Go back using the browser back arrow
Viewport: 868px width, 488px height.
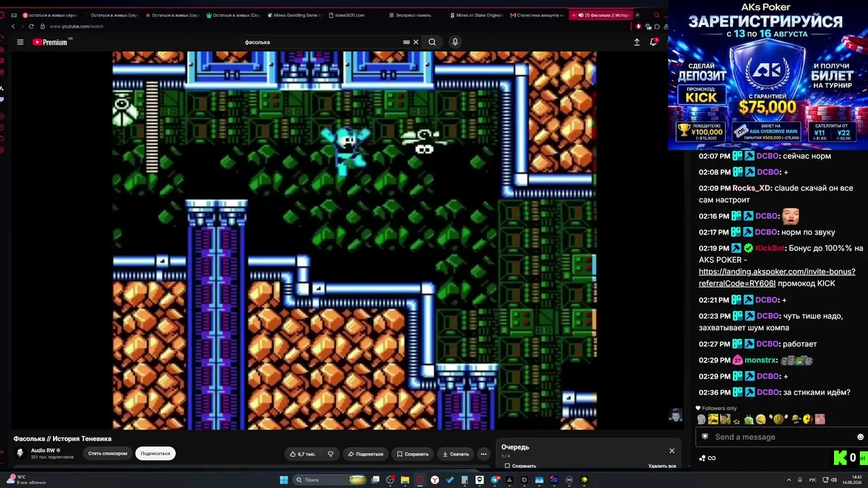pyautogui.click(x=13, y=26)
